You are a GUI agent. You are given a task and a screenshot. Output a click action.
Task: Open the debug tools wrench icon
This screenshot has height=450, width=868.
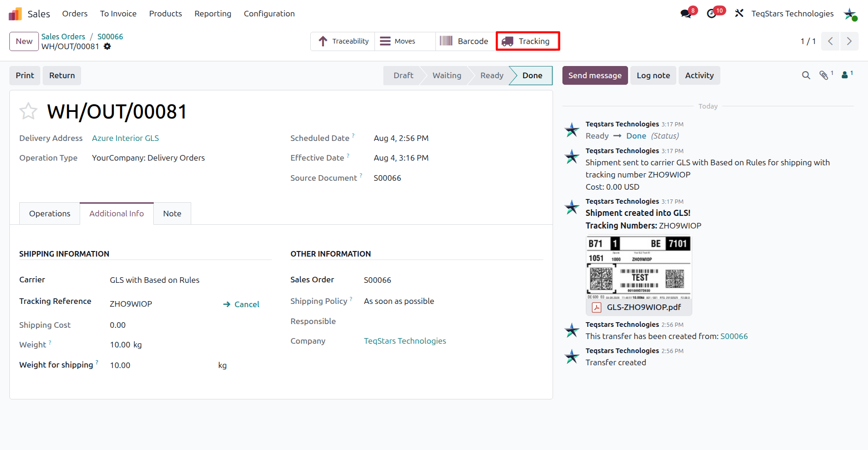click(x=739, y=14)
